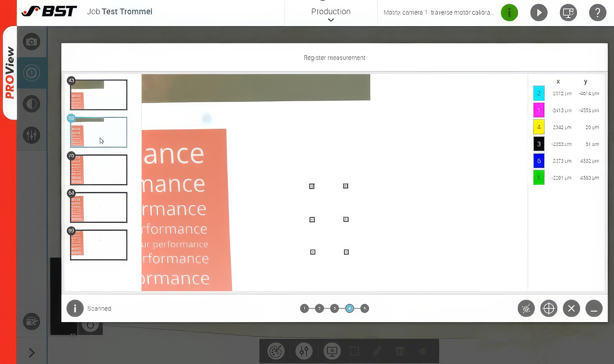Click the black color swatch 3
614x364 pixels.
pyautogui.click(x=539, y=144)
